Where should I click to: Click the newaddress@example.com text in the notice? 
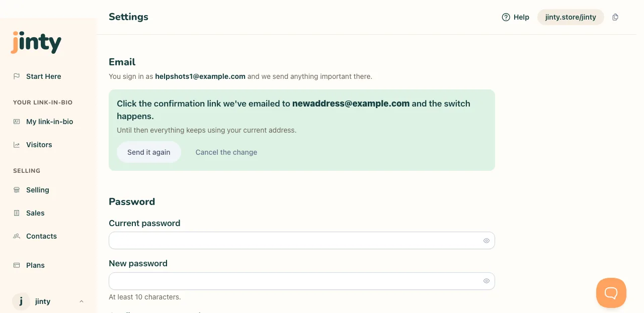point(351,103)
